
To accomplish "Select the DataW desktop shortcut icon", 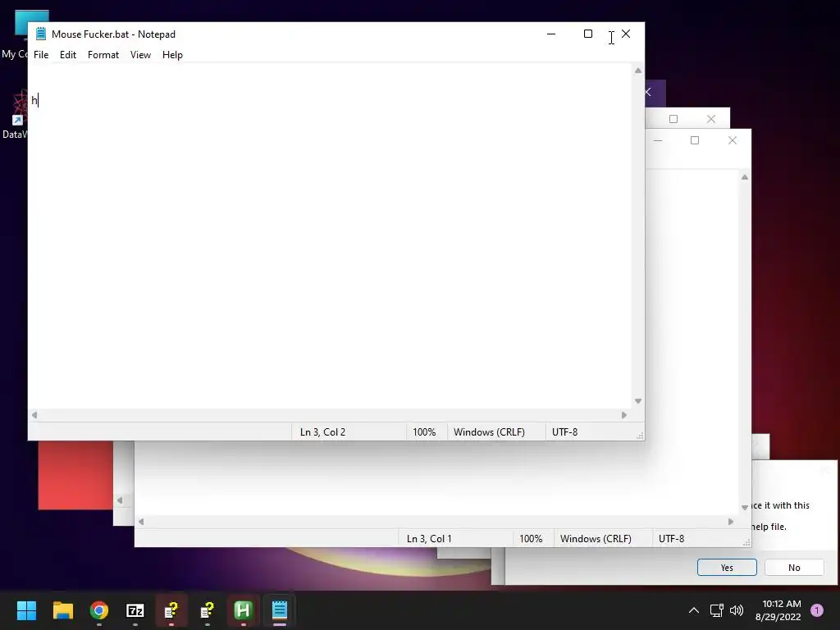I will 15,113.
